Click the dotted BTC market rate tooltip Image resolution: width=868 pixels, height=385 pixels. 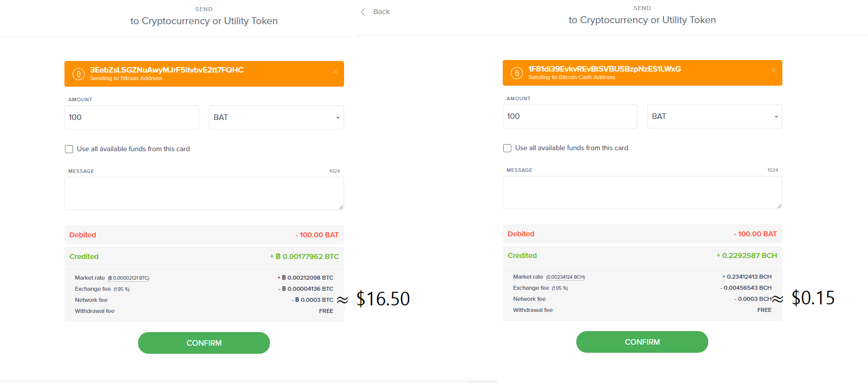pyautogui.click(x=128, y=278)
